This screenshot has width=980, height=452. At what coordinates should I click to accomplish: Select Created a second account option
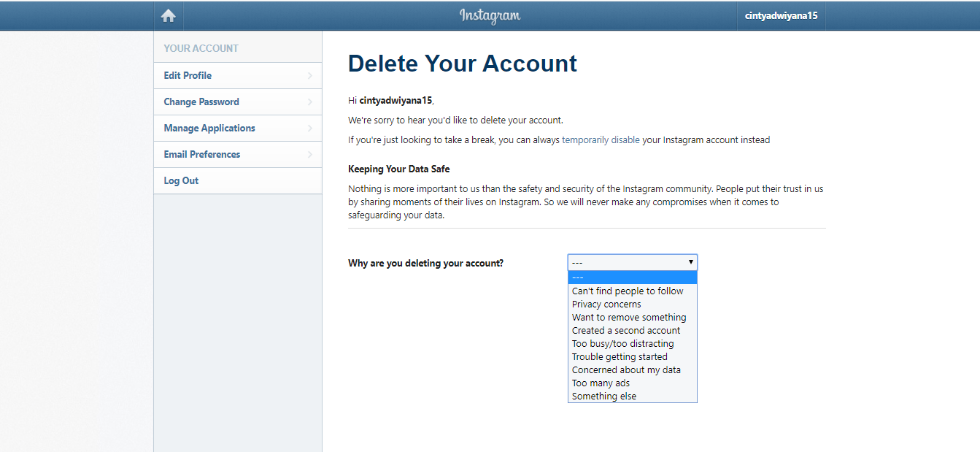pos(626,331)
